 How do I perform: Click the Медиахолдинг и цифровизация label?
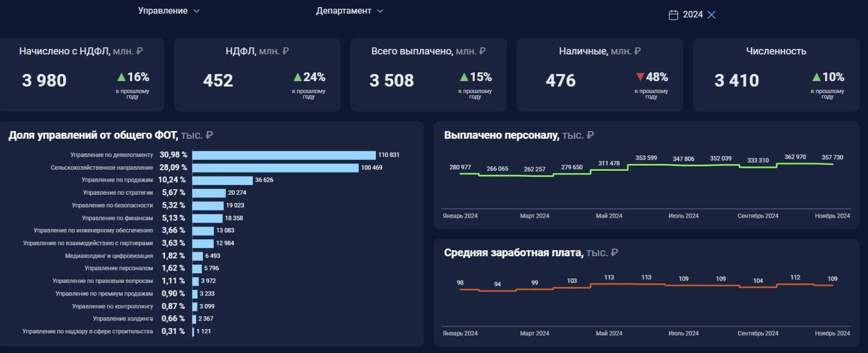point(109,256)
